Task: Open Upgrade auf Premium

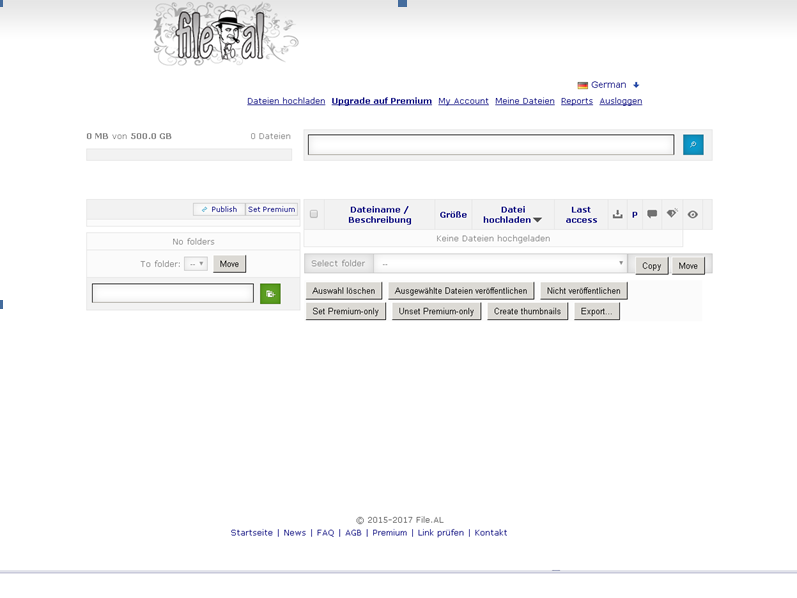Action: [x=382, y=101]
